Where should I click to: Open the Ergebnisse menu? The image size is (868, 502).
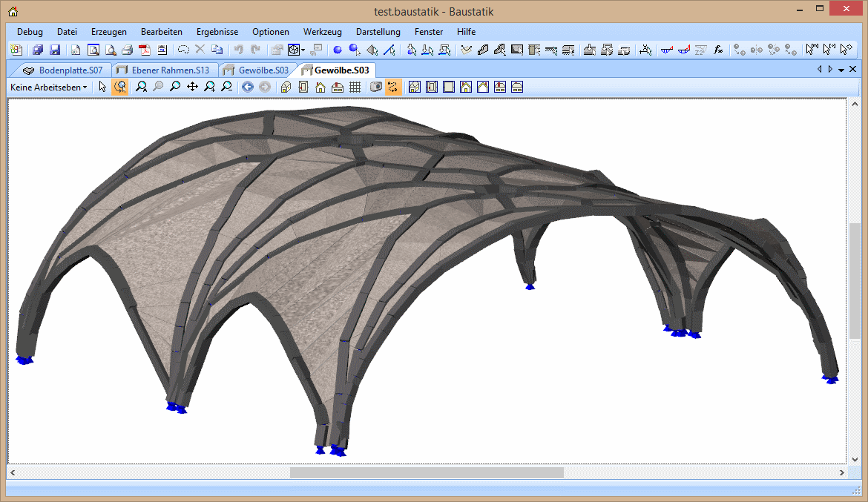click(x=217, y=32)
